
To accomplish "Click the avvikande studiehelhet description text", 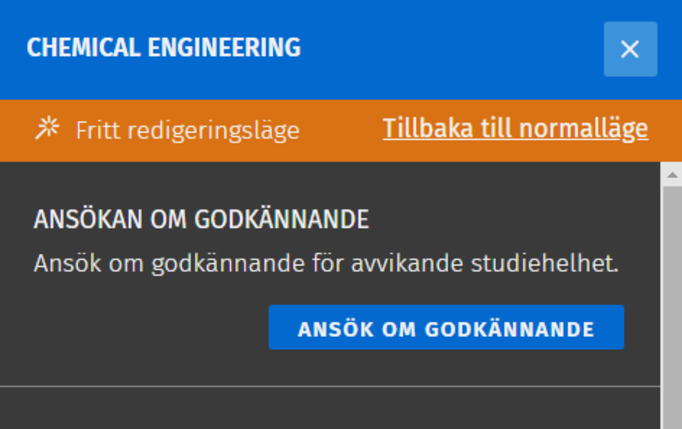I will pyautogui.click(x=326, y=264).
